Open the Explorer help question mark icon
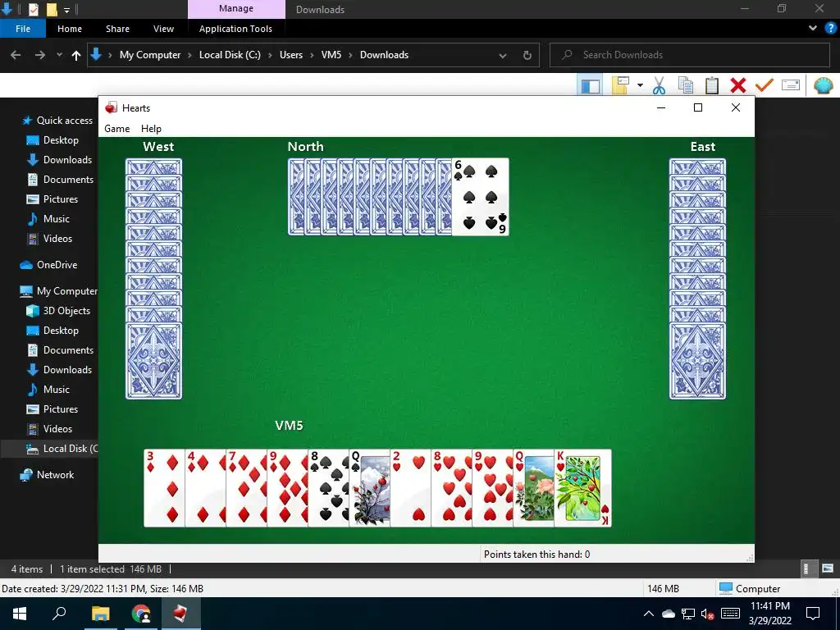The width and height of the screenshot is (840, 630). [x=830, y=29]
